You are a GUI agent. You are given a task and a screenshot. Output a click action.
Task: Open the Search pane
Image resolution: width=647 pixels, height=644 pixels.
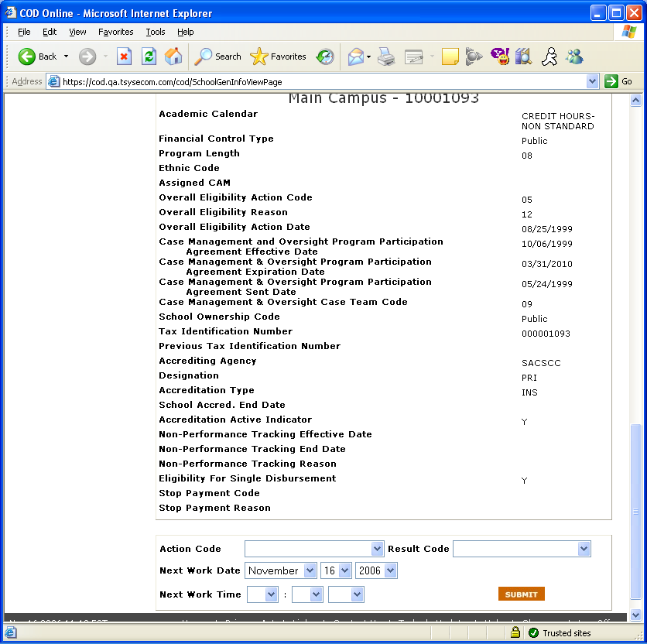point(217,57)
